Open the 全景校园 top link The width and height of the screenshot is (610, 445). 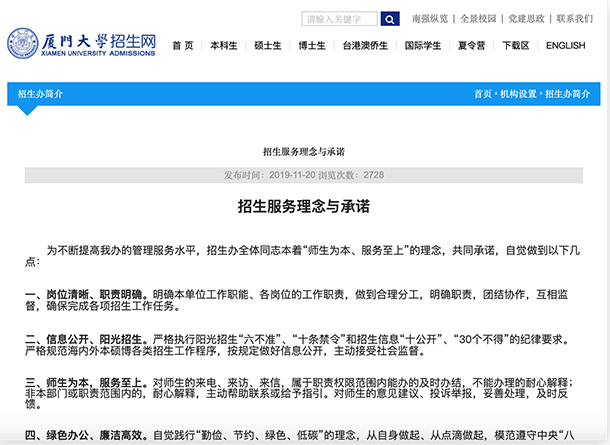(x=478, y=19)
